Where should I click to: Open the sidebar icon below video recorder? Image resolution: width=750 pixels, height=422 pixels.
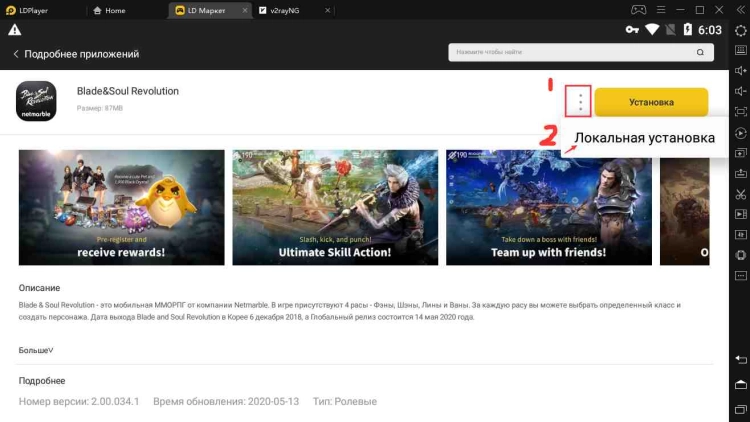pos(740,234)
